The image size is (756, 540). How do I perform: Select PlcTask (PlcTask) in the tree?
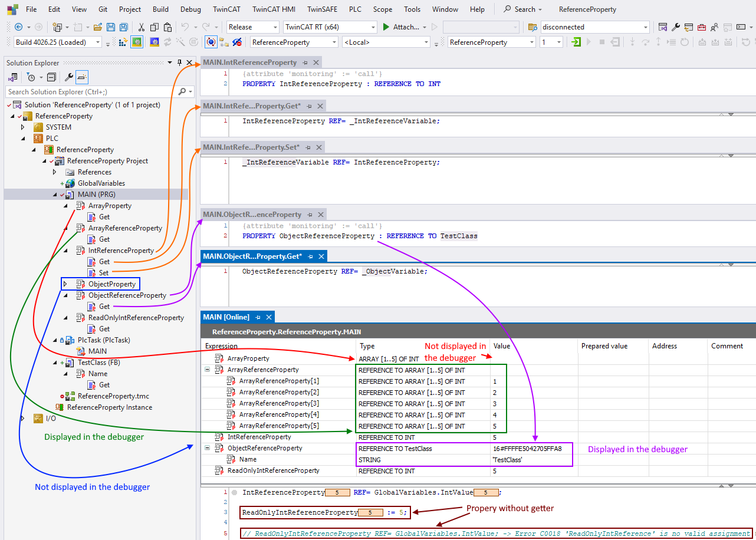click(x=104, y=340)
